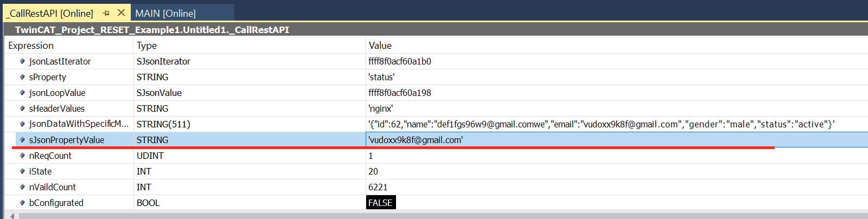This screenshot has width=868, height=219.
Task: Click value 'vudoxx9k8f@gmail.com' of sJsonPropertyValue
Action: click(416, 140)
